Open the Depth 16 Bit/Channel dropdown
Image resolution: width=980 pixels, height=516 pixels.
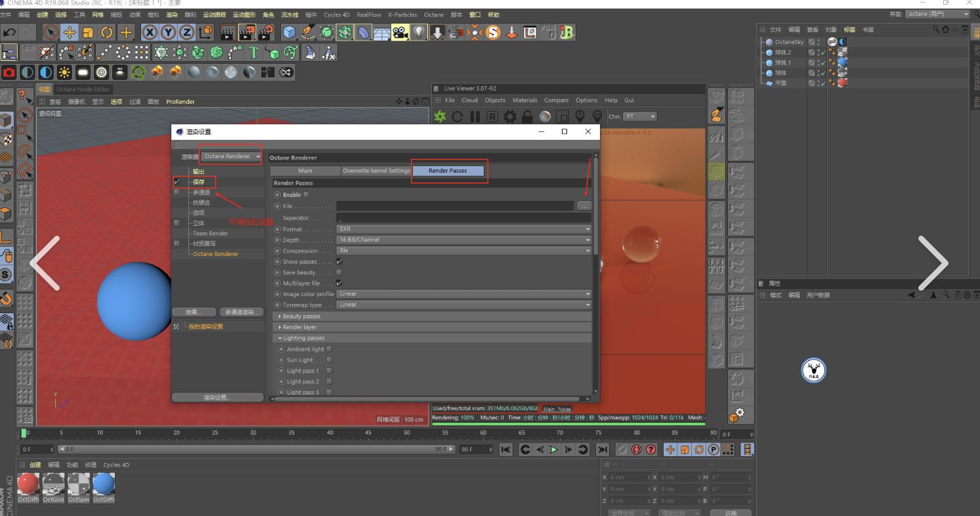point(463,240)
